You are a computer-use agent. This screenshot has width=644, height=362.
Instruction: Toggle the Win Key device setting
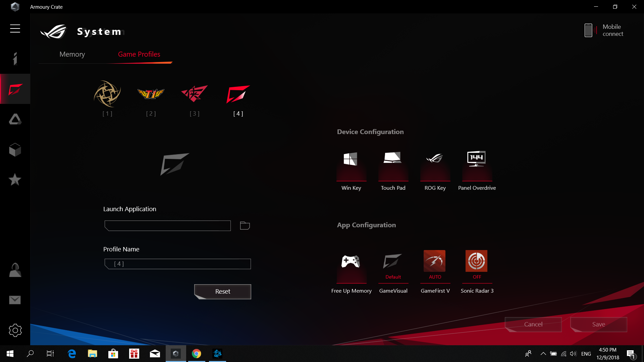click(351, 171)
